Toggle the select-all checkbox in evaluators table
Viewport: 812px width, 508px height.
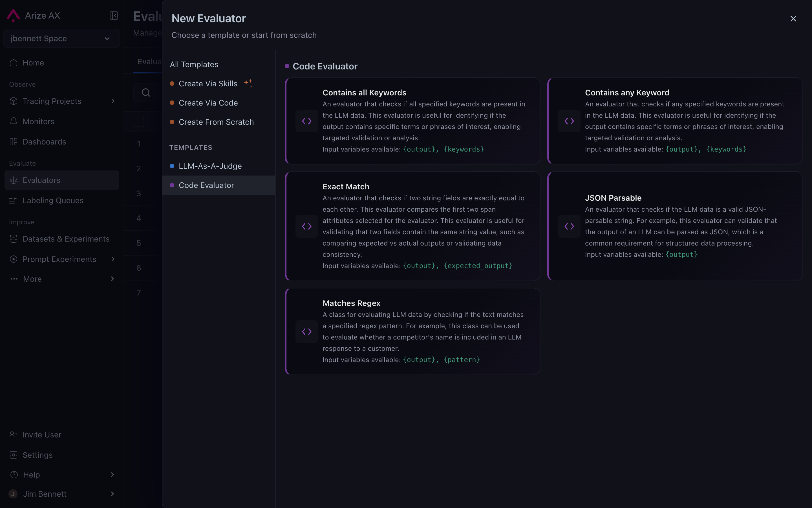pyautogui.click(x=138, y=121)
